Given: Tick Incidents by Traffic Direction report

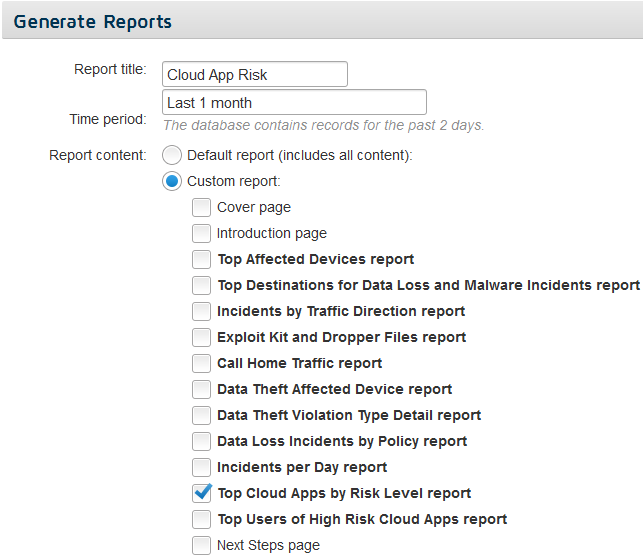Looking at the screenshot, I should [201, 311].
